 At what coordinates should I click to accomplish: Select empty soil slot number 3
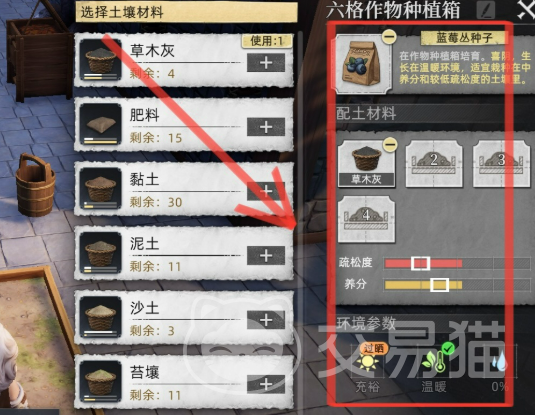pos(501,163)
